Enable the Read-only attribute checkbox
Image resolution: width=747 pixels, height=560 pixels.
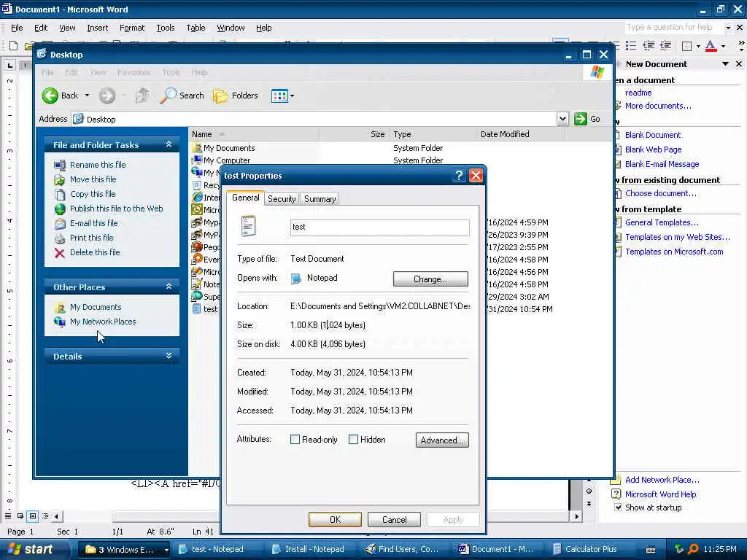click(x=295, y=440)
